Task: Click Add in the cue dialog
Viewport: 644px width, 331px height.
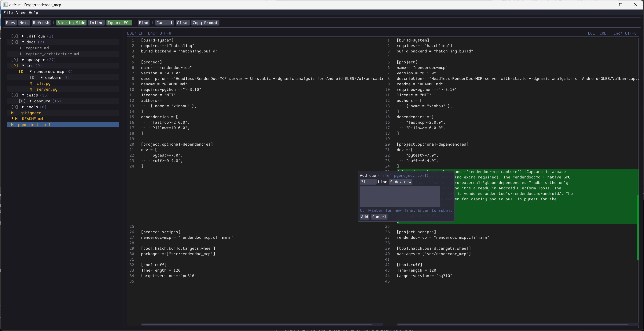Action: (x=365, y=217)
